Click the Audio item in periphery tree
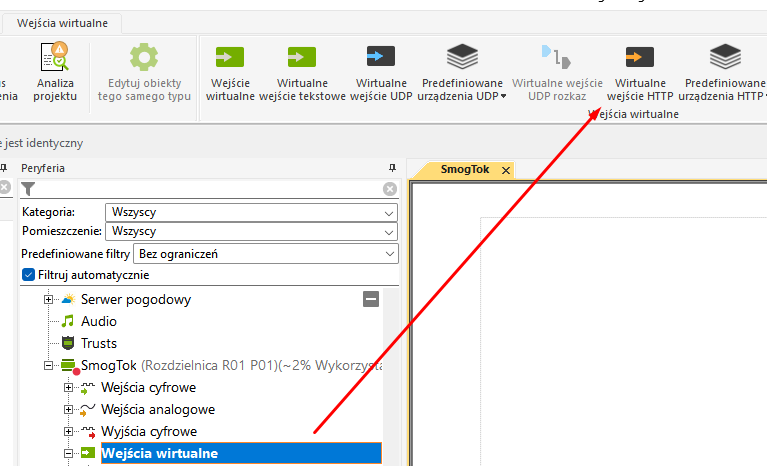 98,321
